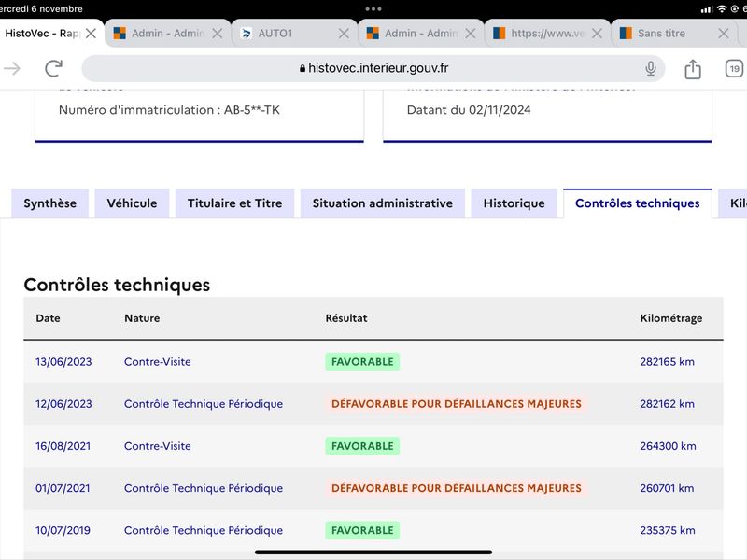Click the date 12/06/2023
The height and width of the screenshot is (560, 747).
coord(63,404)
